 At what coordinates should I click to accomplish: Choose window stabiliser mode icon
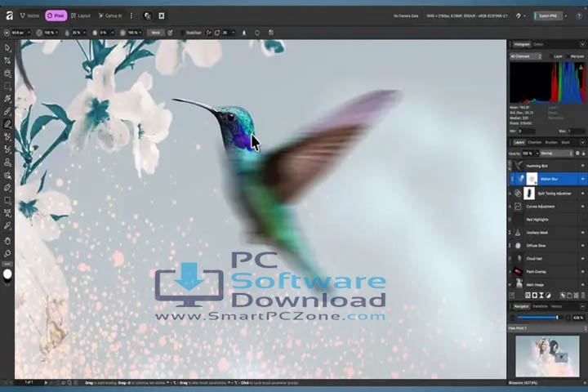pyautogui.click(x=217, y=33)
